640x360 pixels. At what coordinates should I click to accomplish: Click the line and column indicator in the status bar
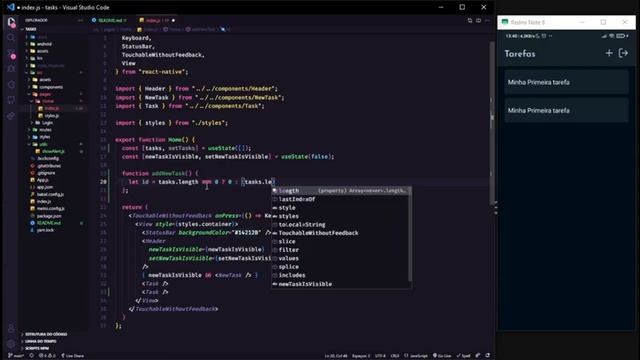pos(336,356)
